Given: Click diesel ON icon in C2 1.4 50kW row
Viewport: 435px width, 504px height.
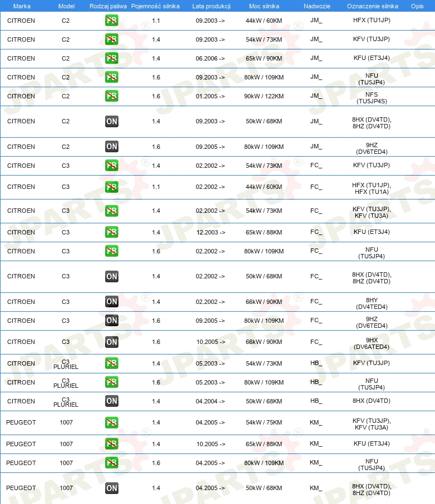Looking at the screenshot, I should point(112,122).
